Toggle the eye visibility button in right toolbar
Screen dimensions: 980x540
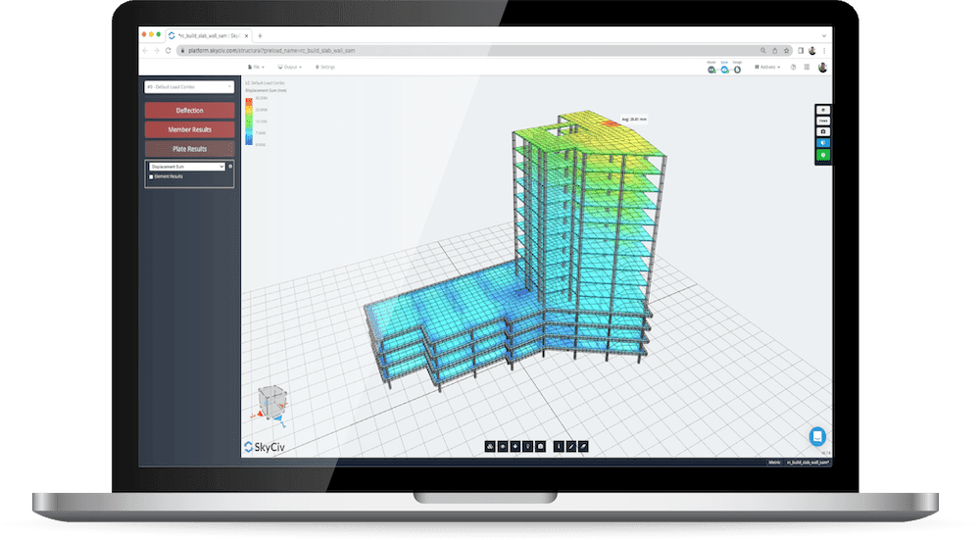point(823,110)
